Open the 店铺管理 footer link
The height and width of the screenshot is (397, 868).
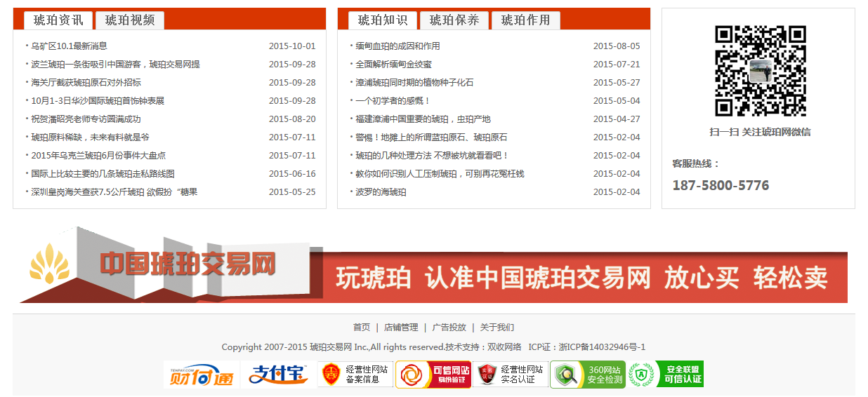tap(401, 328)
